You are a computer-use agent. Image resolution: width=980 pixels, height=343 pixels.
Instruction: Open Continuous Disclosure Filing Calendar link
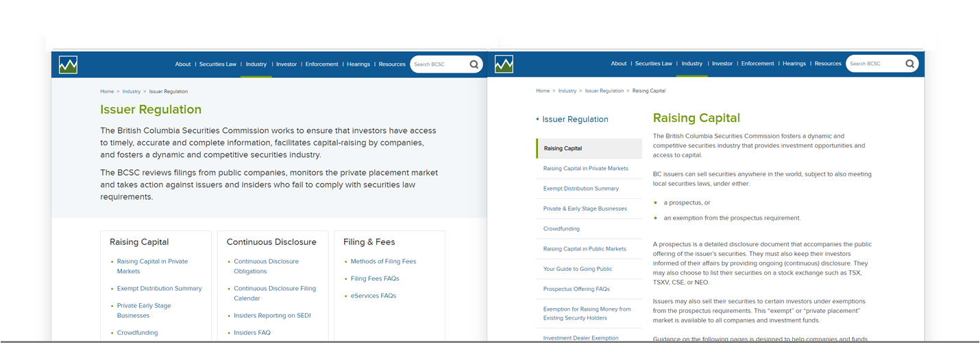(x=275, y=294)
